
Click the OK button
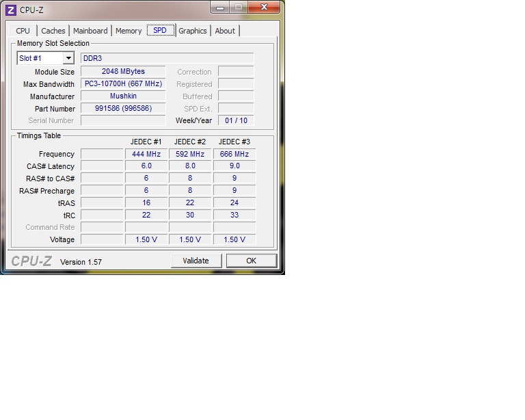[252, 261]
